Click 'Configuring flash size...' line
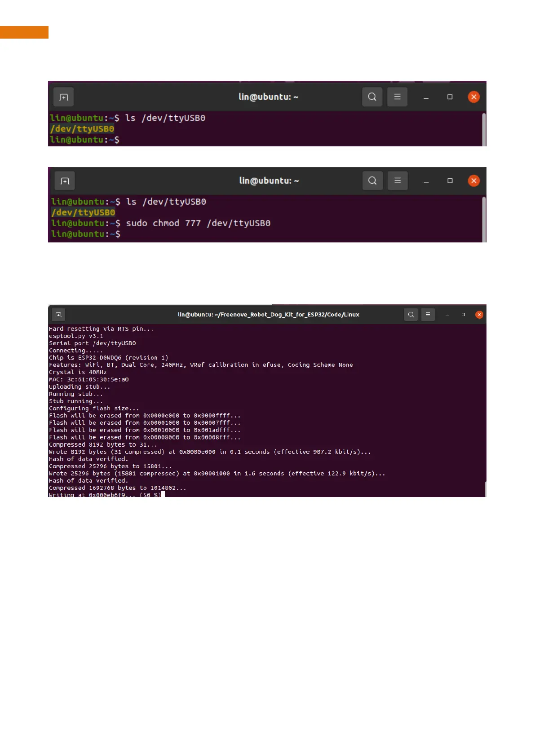Viewport: 535px width, 756px height. click(94, 409)
